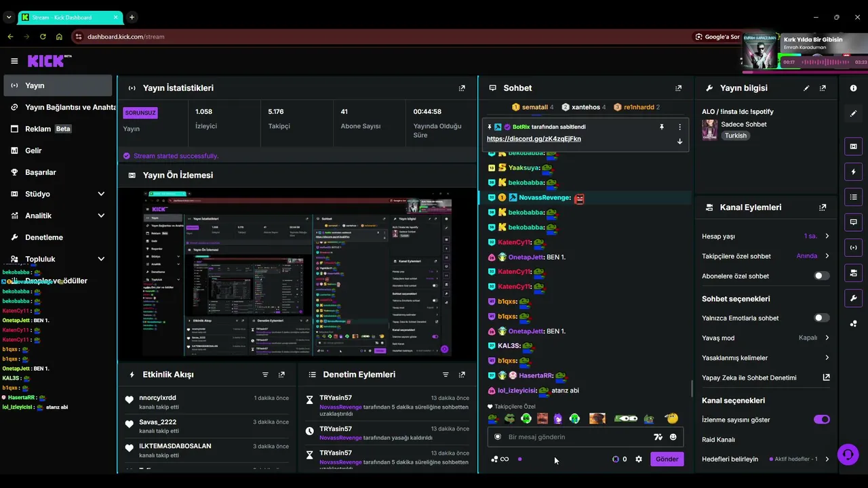The height and width of the screenshot is (488, 868).
Task: Open Hesap yaşı setting options
Action: [x=766, y=237]
